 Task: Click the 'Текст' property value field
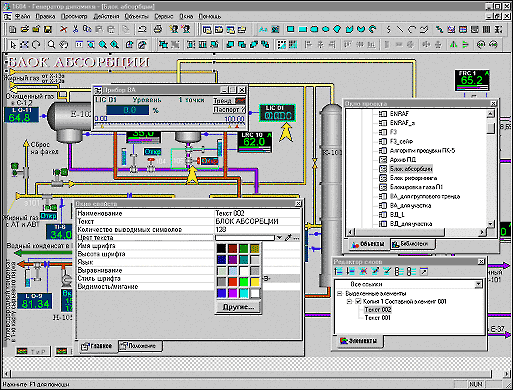(x=257, y=221)
